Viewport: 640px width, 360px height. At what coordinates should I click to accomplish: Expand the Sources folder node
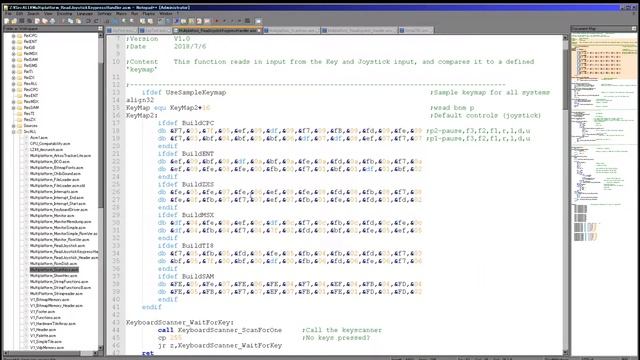[x=13, y=126]
